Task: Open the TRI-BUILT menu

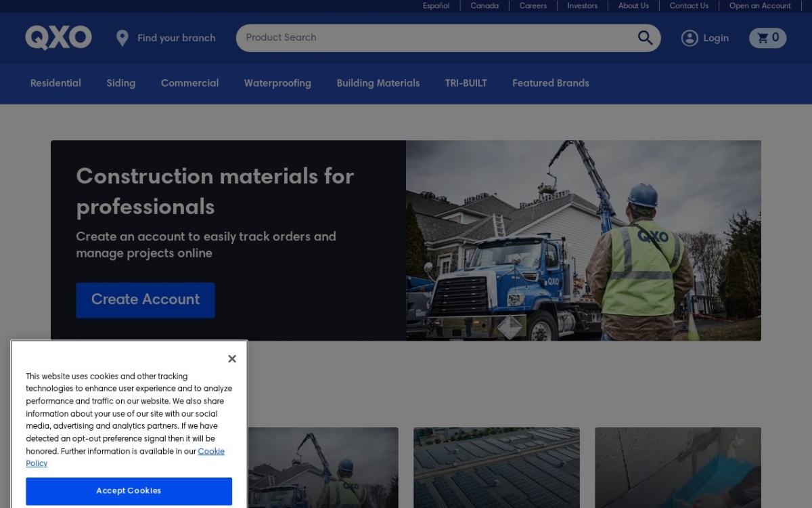Action: click(466, 83)
